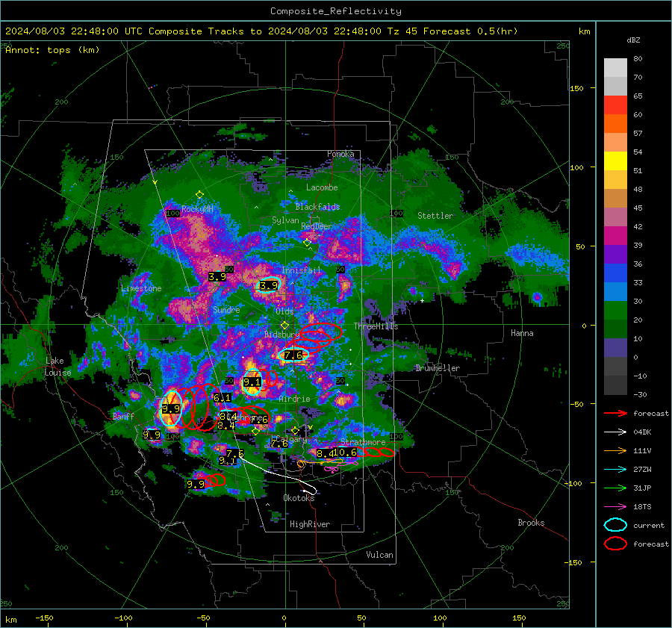672x628 pixels.
Task: Click the Stettler town label
Action: (435, 216)
